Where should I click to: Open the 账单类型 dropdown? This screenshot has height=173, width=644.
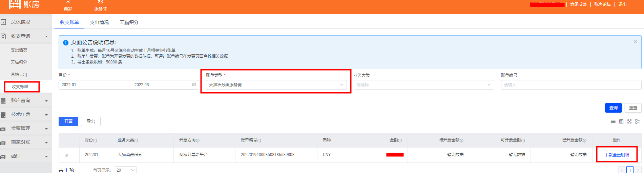click(276, 85)
